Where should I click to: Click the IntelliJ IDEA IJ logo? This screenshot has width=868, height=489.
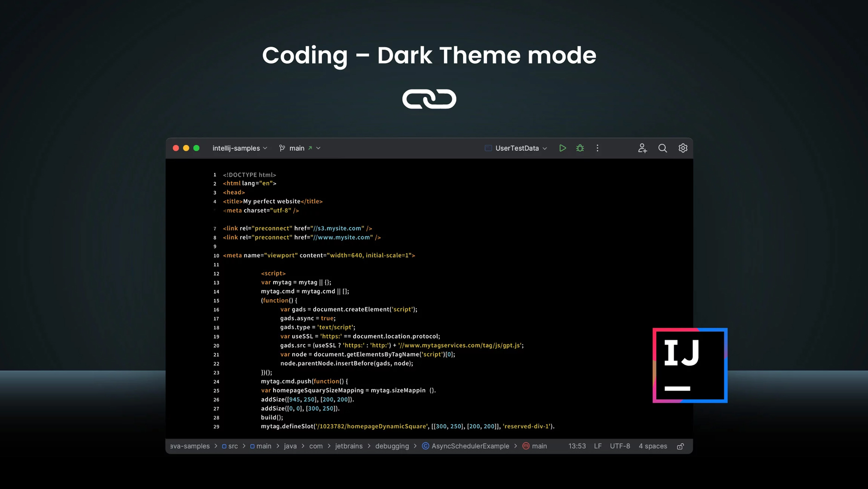[x=690, y=366]
